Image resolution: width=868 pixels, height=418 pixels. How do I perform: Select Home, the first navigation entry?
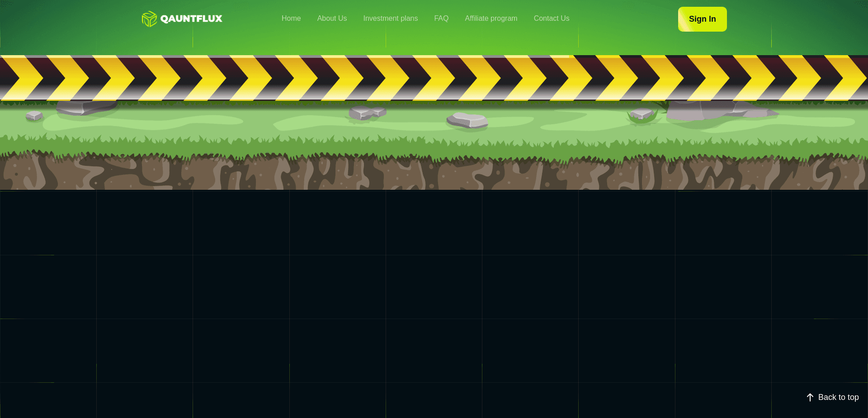(x=291, y=19)
